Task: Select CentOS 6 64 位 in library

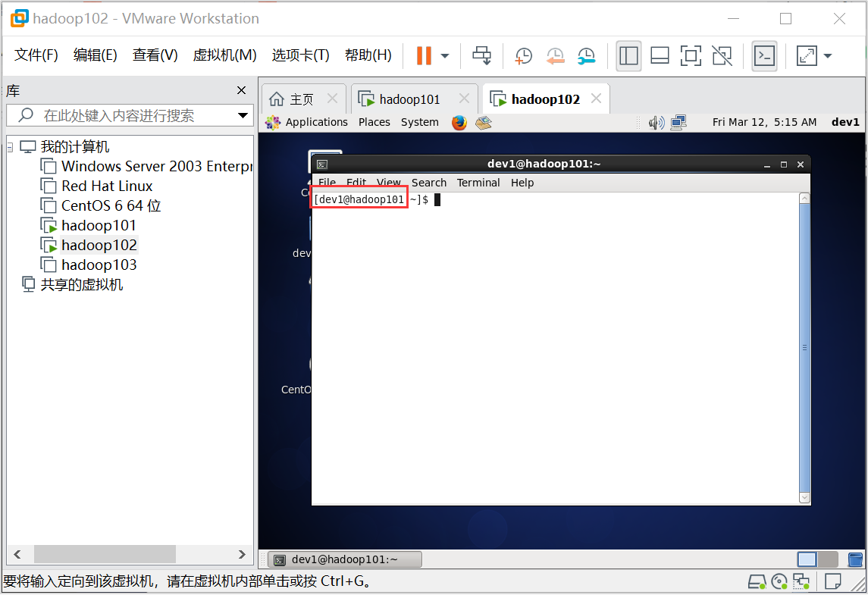Action: click(101, 206)
